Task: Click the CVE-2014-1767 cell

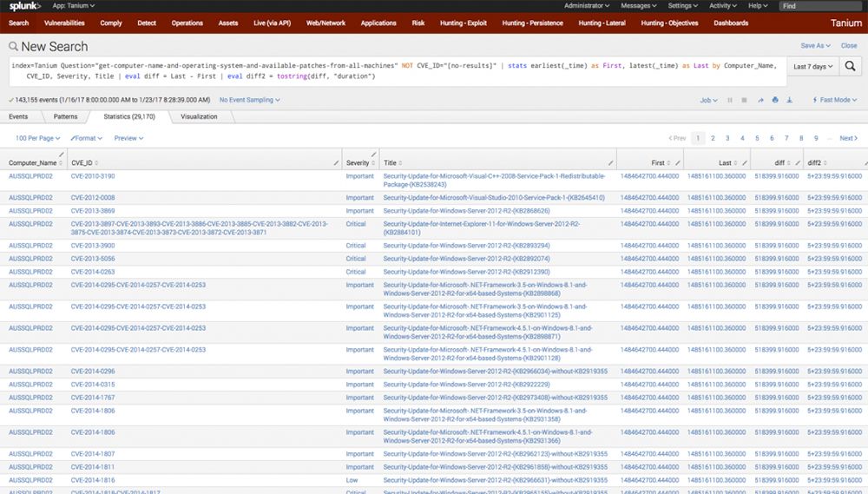Action: click(x=93, y=398)
